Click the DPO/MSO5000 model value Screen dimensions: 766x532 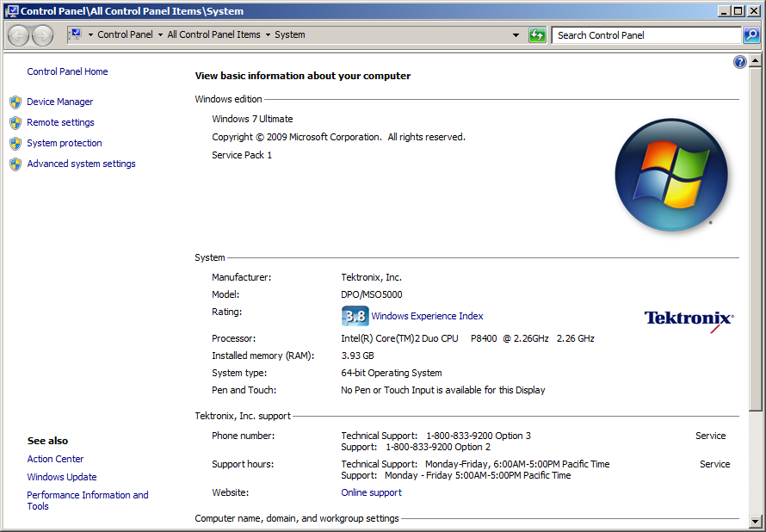pyautogui.click(x=372, y=294)
